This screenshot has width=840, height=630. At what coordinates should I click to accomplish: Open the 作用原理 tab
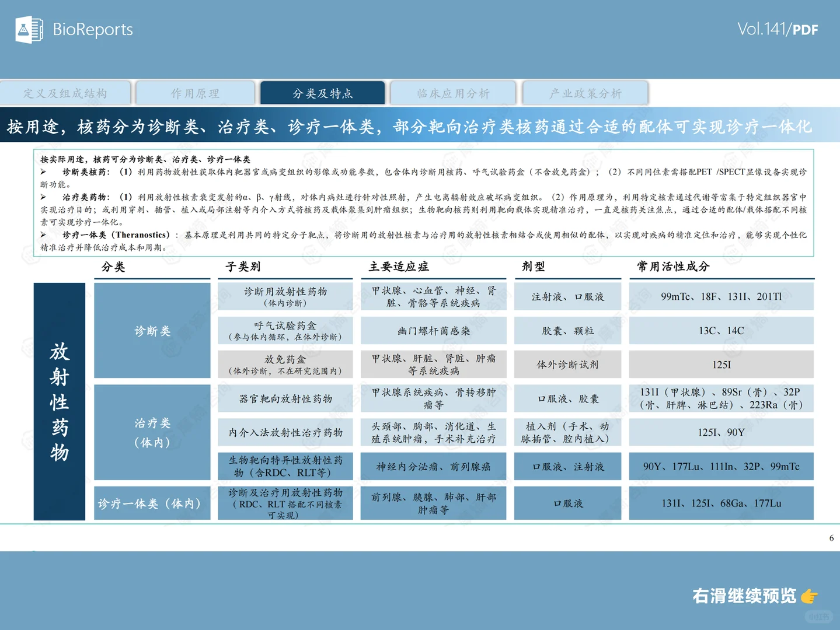point(196,92)
